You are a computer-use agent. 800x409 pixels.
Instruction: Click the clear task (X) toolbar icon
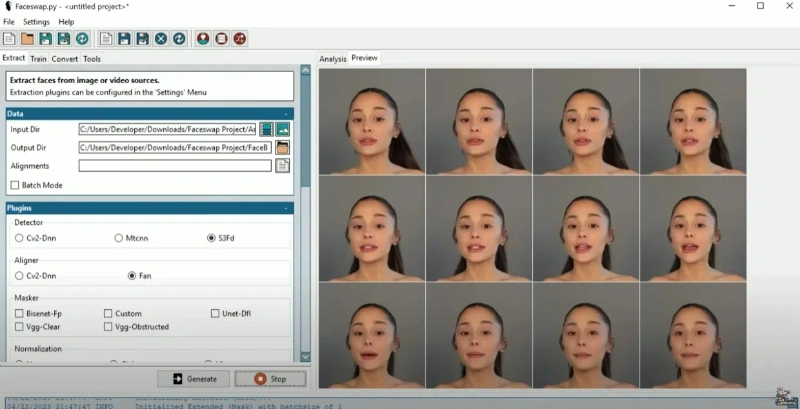click(160, 39)
